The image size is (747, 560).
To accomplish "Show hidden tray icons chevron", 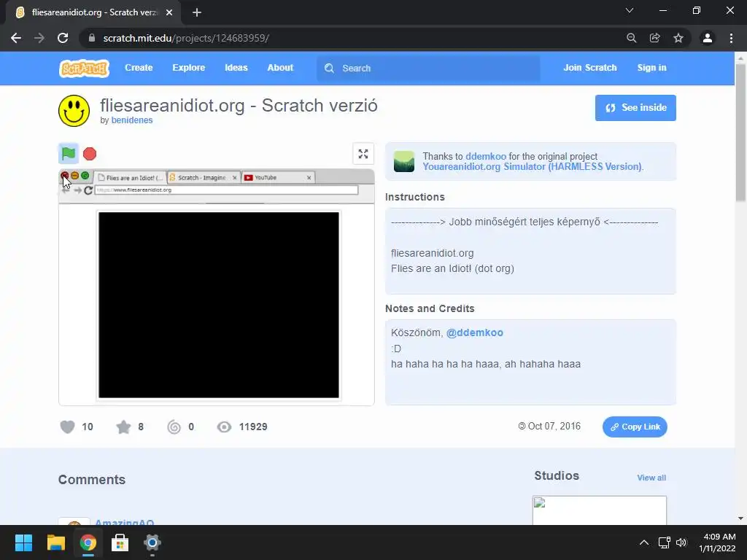I will [x=643, y=542].
